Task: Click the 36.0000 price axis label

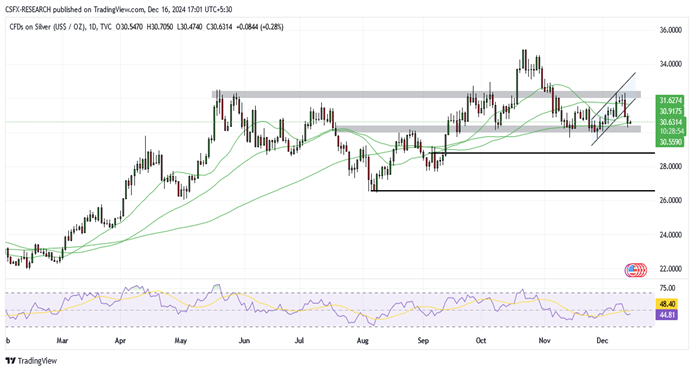Action: pos(671,30)
